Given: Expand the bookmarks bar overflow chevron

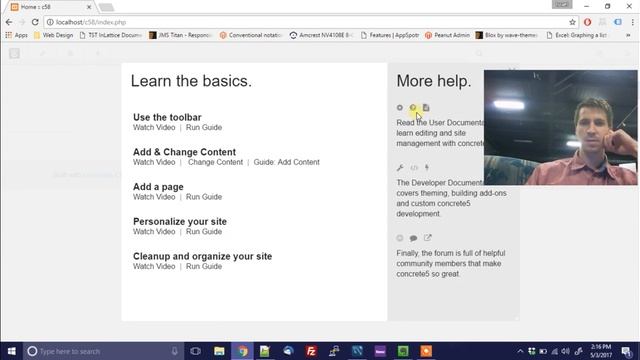Looking at the screenshot, I should click(x=628, y=36).
